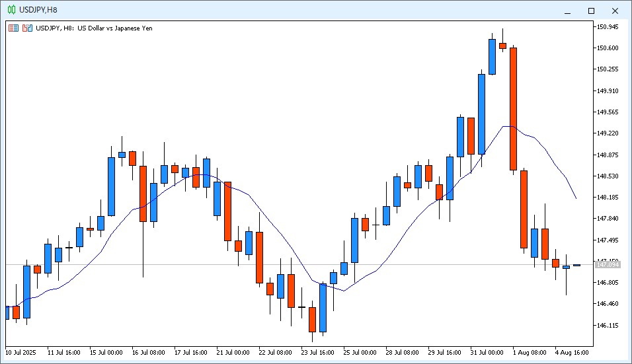Click the 4 Aug 16:00 time label
Viewport: 632px width, 364px height.
pos(572,352)
